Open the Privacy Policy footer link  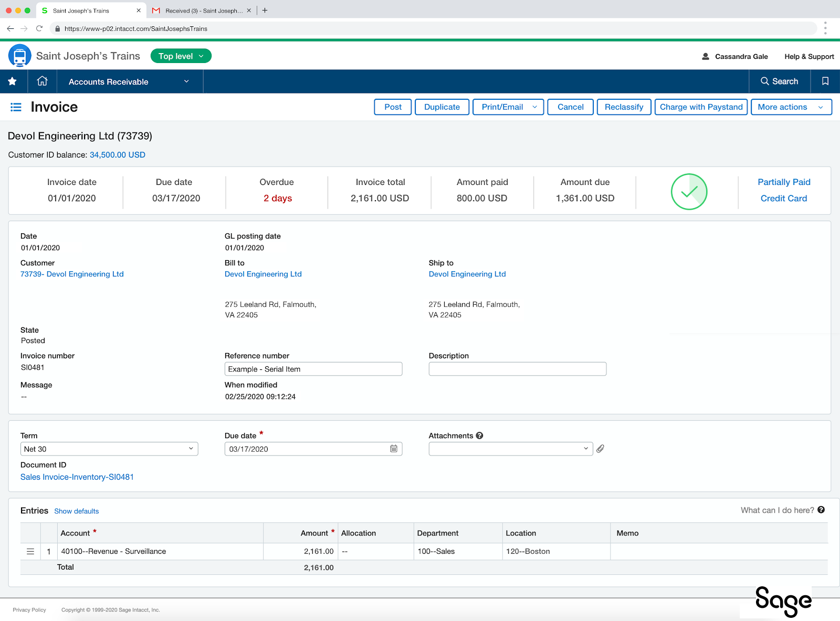(x=29, y=610)
